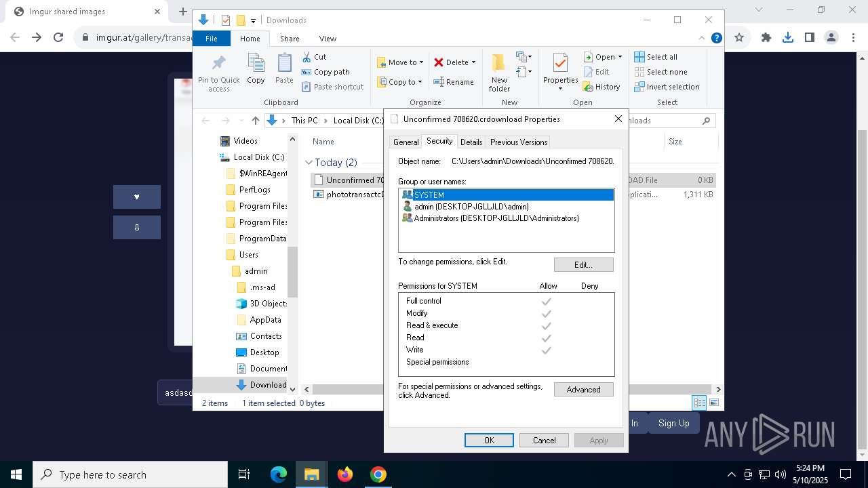Click Rename in Organize group
The width and height of the screenshot is (868, 488).
point(454,82)
